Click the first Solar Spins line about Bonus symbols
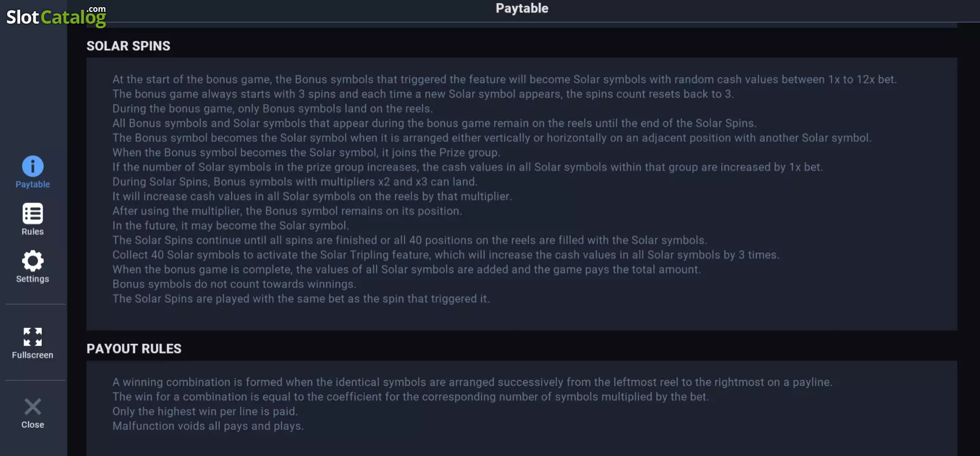The height and width of the screenshot is (456, 980). [x=504, y=80]
